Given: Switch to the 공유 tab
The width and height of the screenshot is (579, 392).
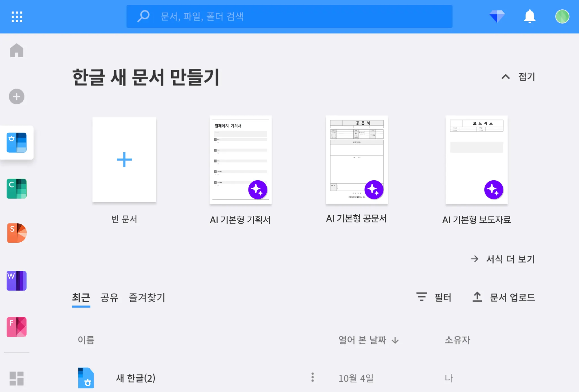Looking at the screenshot, I should click(109, 297).
